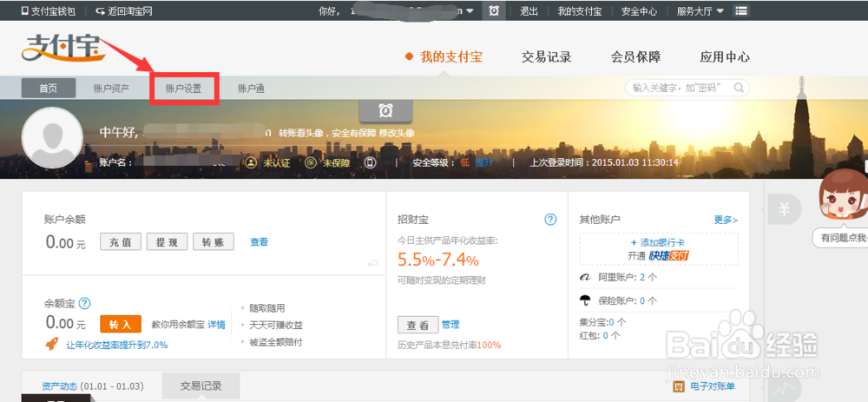
Task: Click 管理 link under 招财宝
Action: pyautogui.click(x=450, y=325)
